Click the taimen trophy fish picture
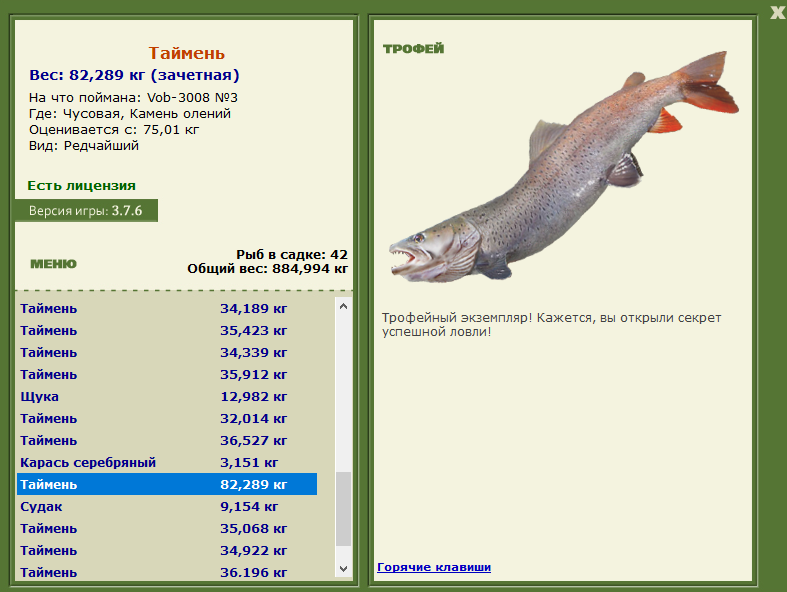Screen dimensions: 787x592 pos(564,166)
